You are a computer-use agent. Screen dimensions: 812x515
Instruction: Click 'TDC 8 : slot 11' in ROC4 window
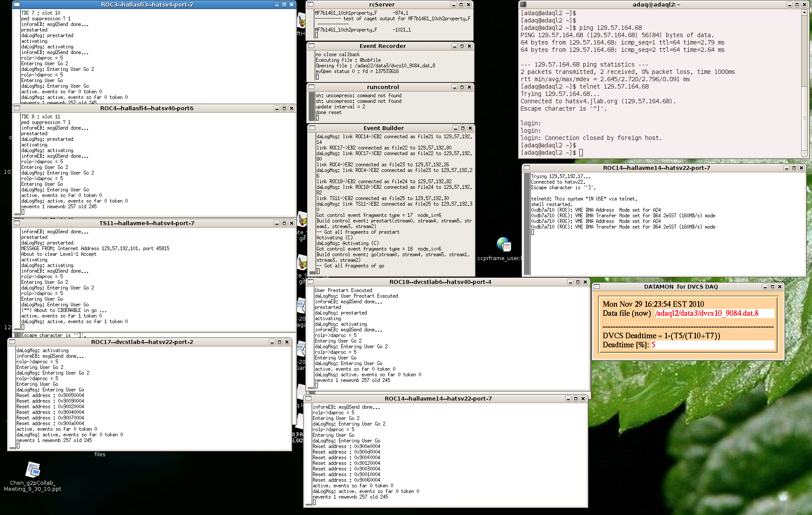click(x=41, y=117)
